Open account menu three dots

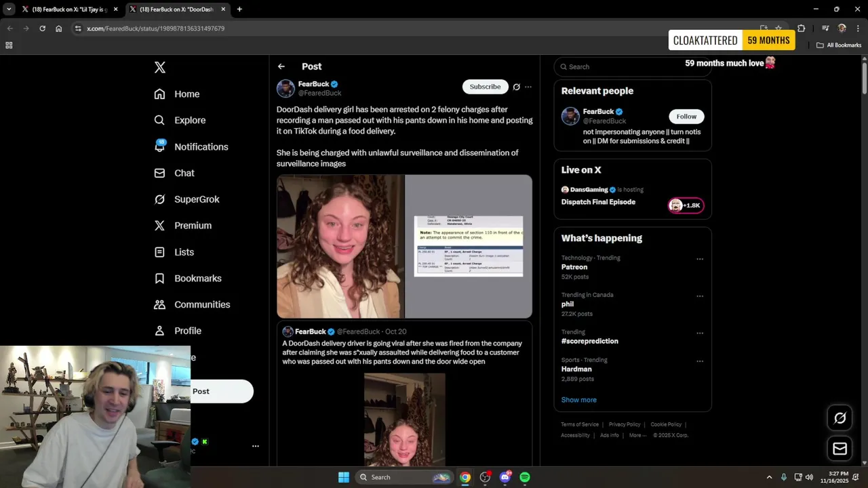click(256, 446)
